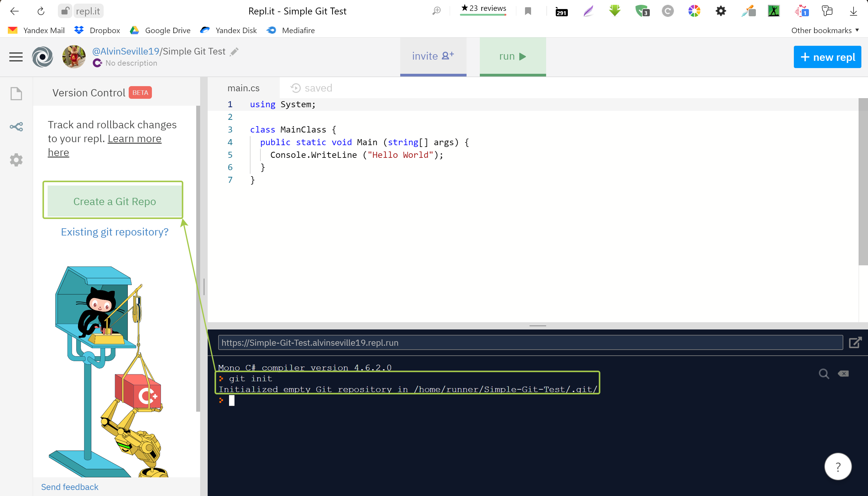Clear the console with backspace icon
868x496 pixels.
coord(843,374)
